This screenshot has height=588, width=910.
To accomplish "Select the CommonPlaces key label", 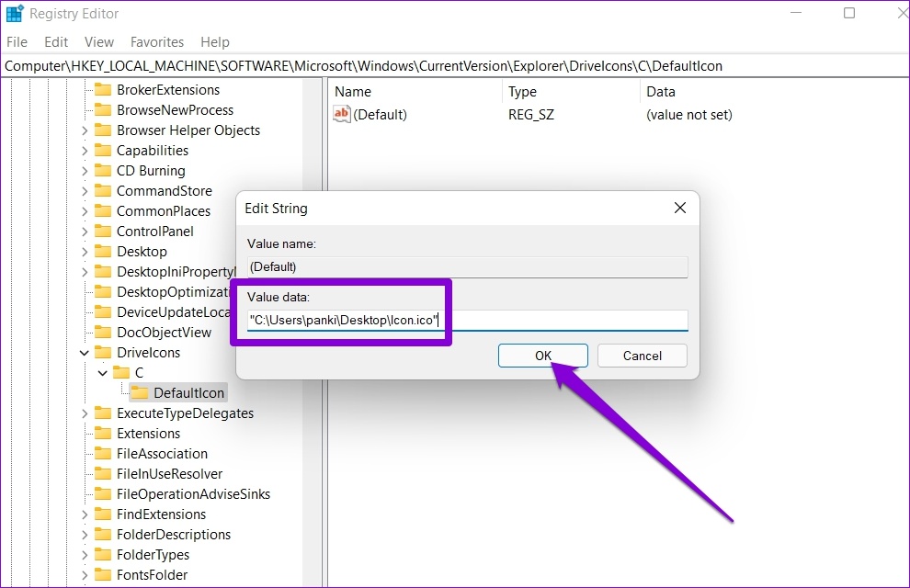I will coord(164,210).
